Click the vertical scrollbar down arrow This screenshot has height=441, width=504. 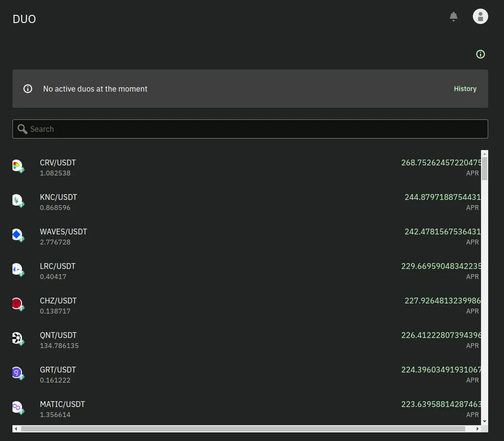[x=484, y=421]
